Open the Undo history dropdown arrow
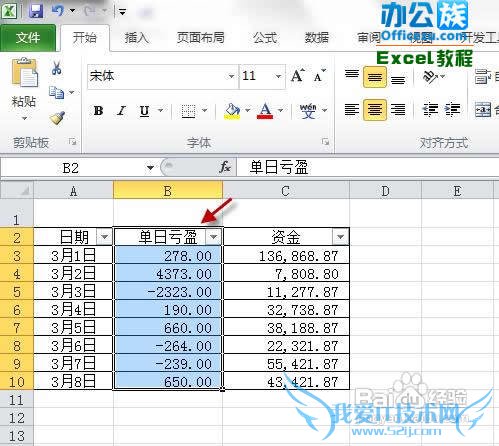 point(72,11)
